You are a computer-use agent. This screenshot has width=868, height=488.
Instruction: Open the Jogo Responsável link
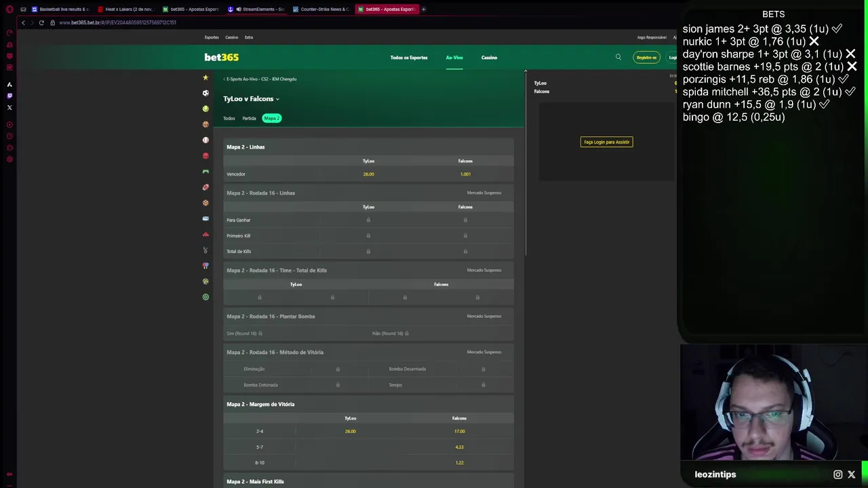coord(652,37)
